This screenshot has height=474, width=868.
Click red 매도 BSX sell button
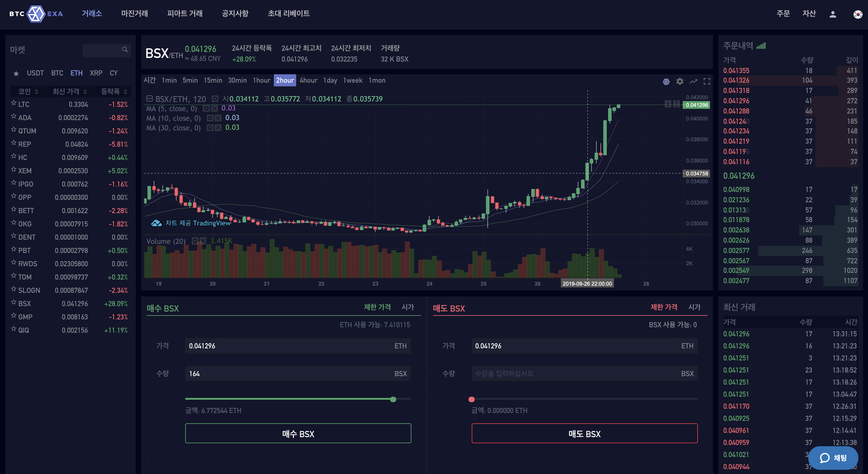[x=584, y=434]
